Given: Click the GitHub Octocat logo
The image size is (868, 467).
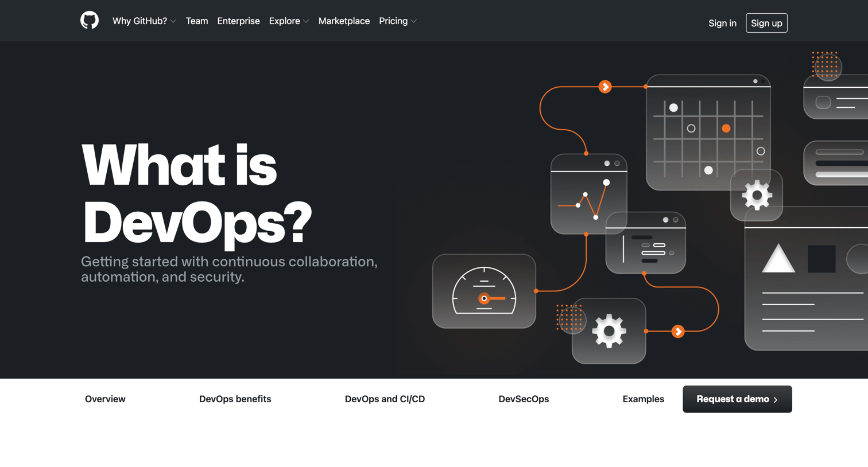Looking at the screenshot, I should (90, 21).
